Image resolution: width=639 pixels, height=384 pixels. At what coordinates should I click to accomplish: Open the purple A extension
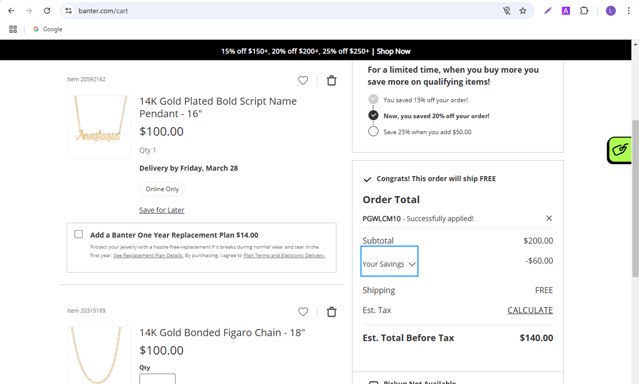click(x=566, y=11)
